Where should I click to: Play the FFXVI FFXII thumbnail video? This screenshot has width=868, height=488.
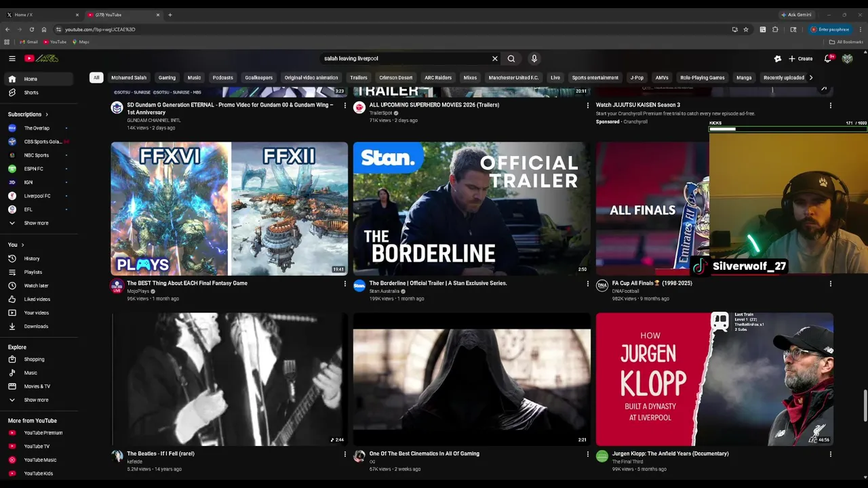[229, 209]
